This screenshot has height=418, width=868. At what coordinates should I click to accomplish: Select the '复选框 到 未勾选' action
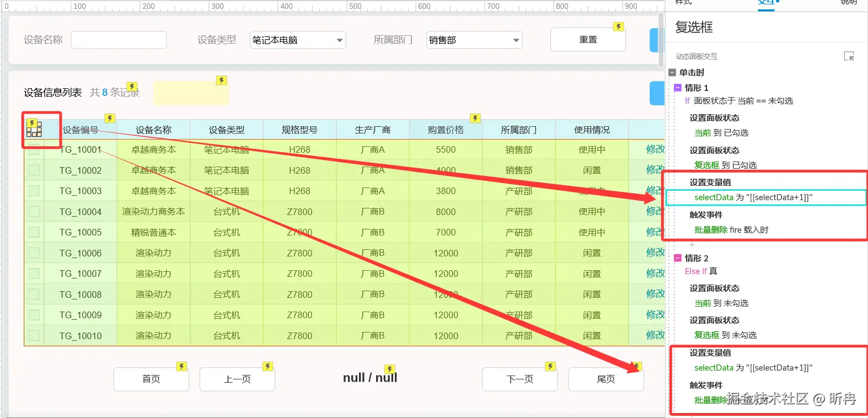[725, 335]
